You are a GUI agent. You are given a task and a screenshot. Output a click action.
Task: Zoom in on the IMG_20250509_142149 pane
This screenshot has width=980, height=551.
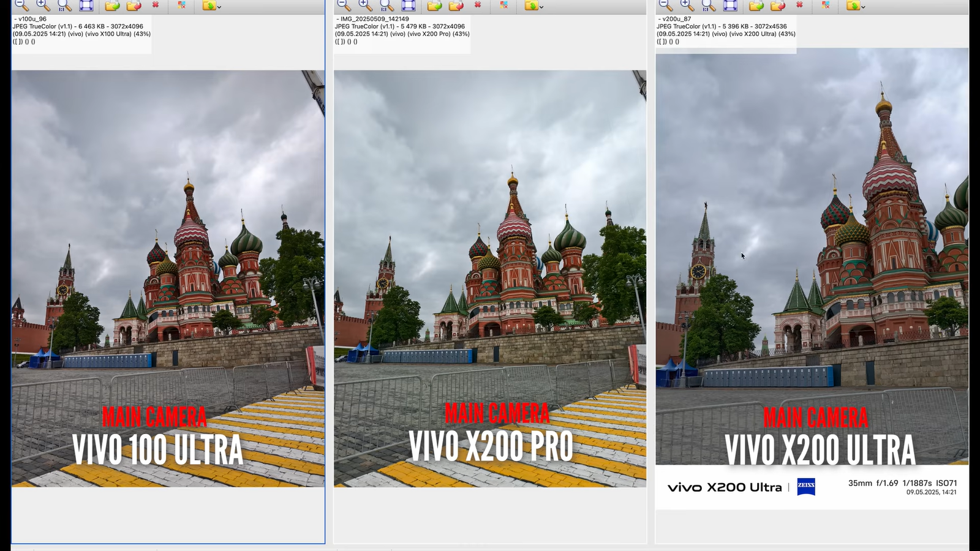pyautogui.click(x=365, y=6)
